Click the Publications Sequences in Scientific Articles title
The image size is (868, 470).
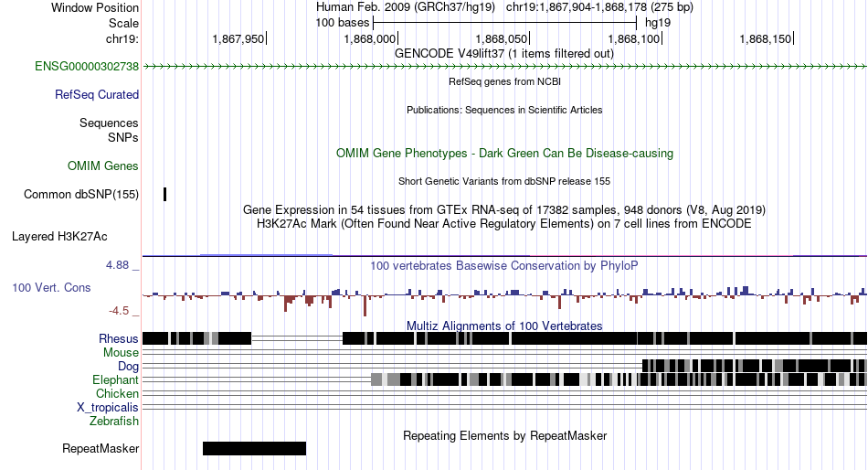pos(504,111)
